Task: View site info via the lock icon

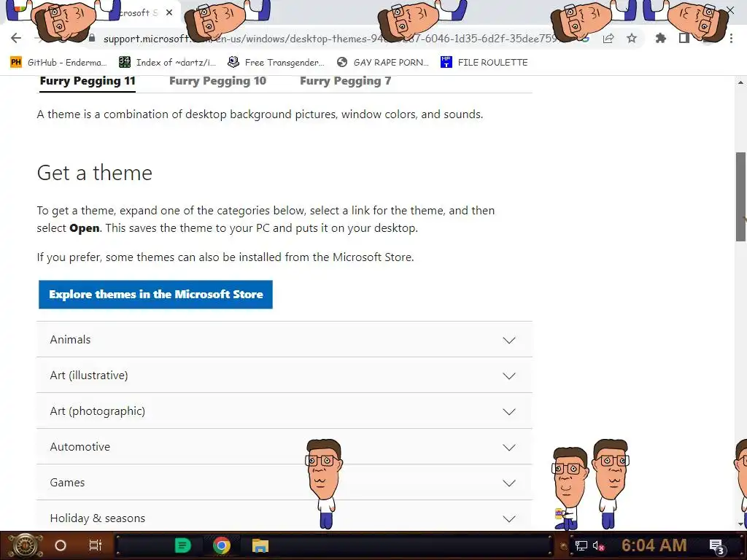Action: click(92, 38)
